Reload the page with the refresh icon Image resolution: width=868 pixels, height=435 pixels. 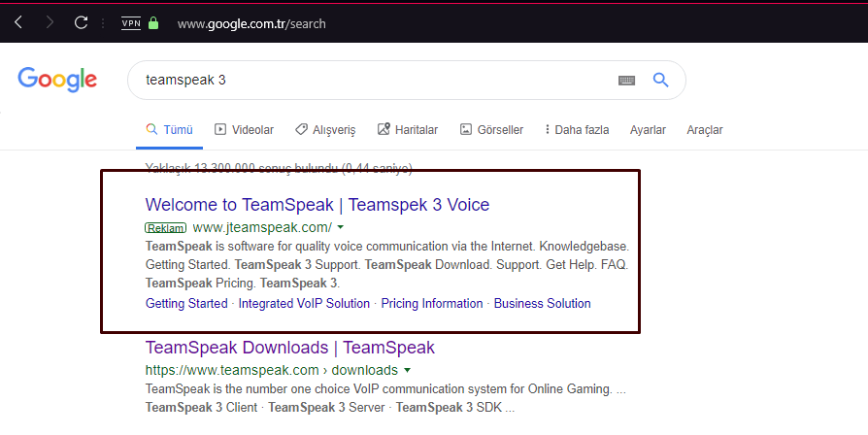pos(82,22)
